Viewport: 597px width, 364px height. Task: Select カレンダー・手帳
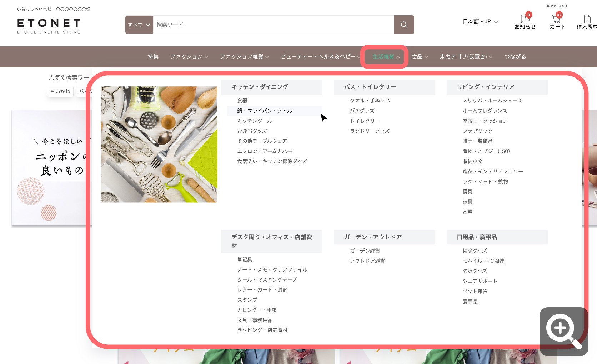pyautogui.click(x=257, y=310)
